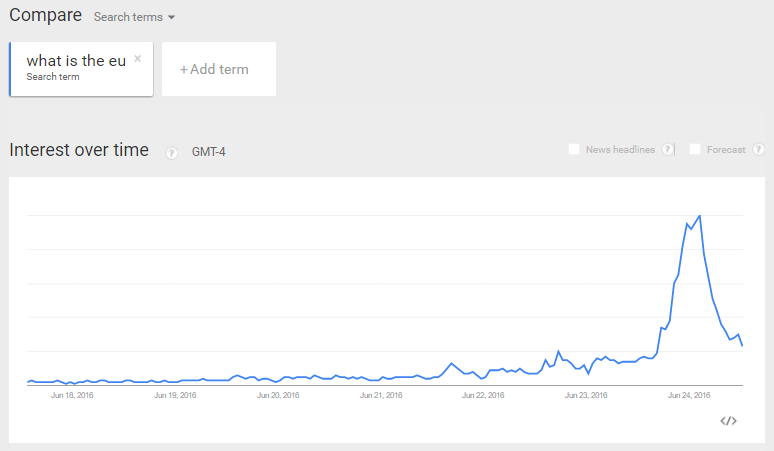The height and width of the screenshot is (451, 774).
Task: Click the Jun 23, 2016 axis label
Action: pyautogui.click(x=586, y=395)
